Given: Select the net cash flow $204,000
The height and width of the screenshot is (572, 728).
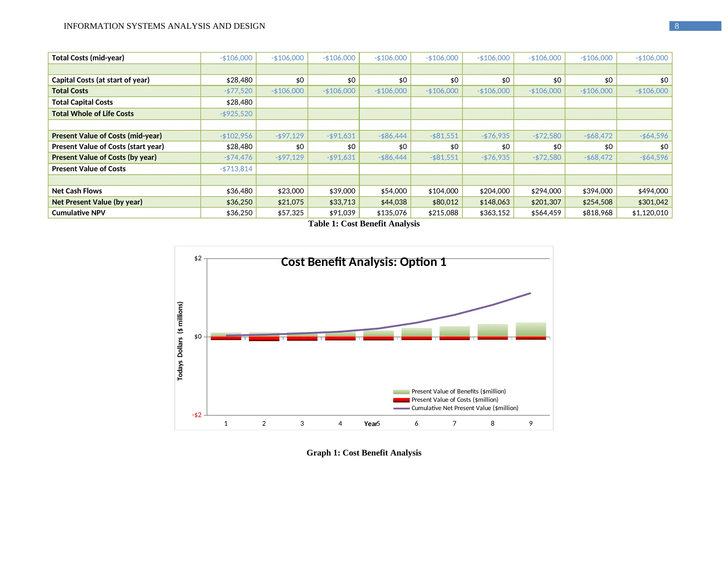Looking at the screenshot, I should 495,191.
